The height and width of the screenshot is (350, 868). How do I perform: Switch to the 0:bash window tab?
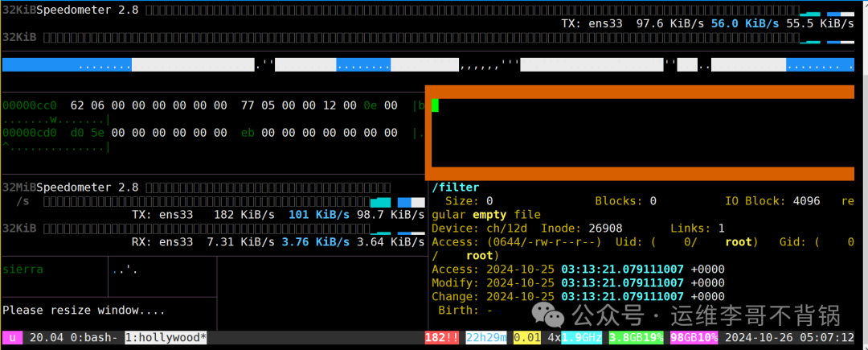(94, 337)
